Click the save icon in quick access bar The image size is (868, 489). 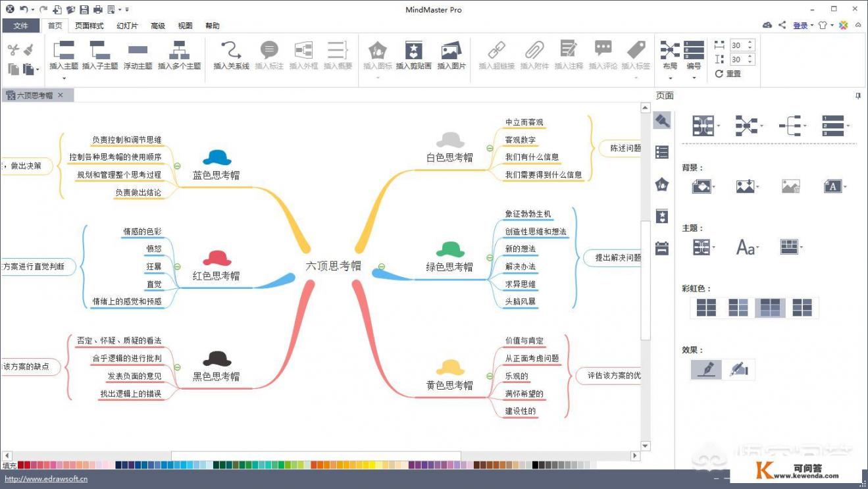point(84,9)
